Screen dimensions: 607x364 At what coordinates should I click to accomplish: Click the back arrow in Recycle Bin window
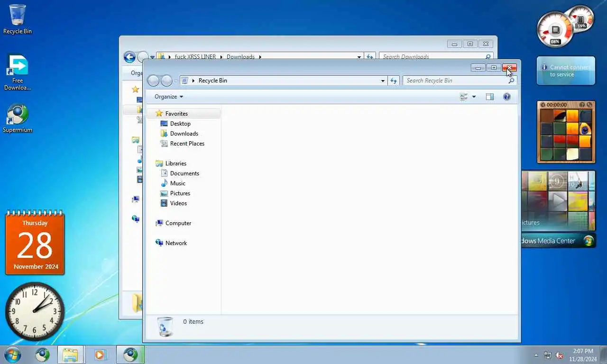pos(153,81)
